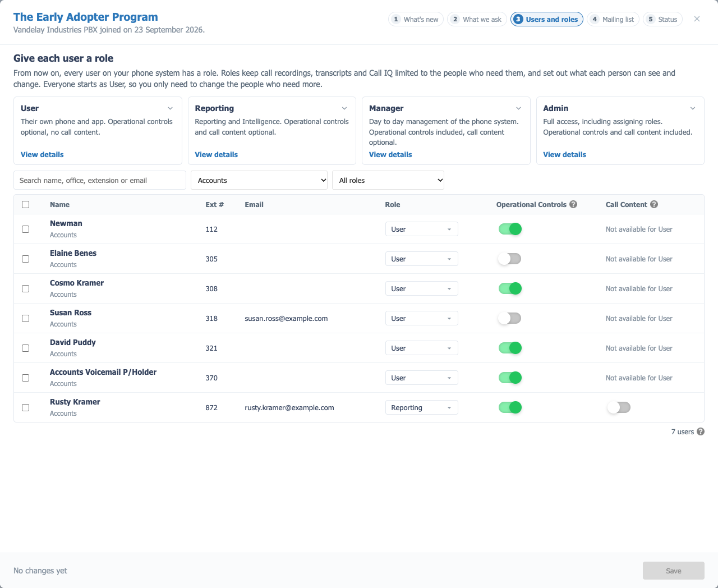Screen dimensions: 718x588
Task: Open Newman's role dropdown
Action: 422,229
